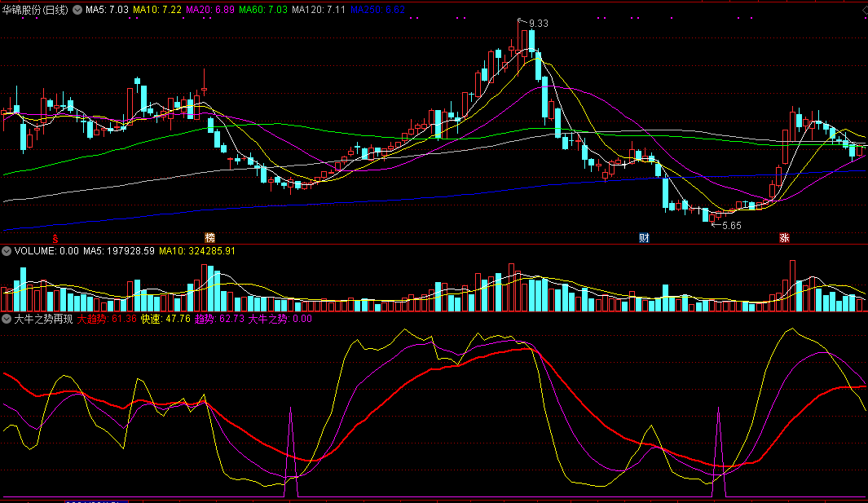Select the MA120: 7.11 label

pos(319,10)
